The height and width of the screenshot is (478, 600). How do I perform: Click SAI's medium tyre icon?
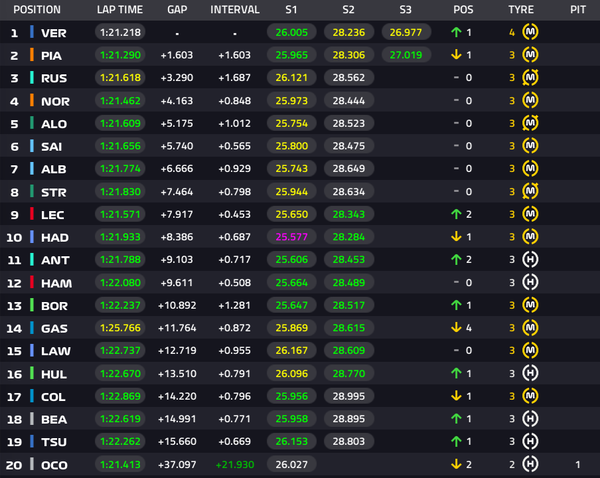(x=530, y=145)
